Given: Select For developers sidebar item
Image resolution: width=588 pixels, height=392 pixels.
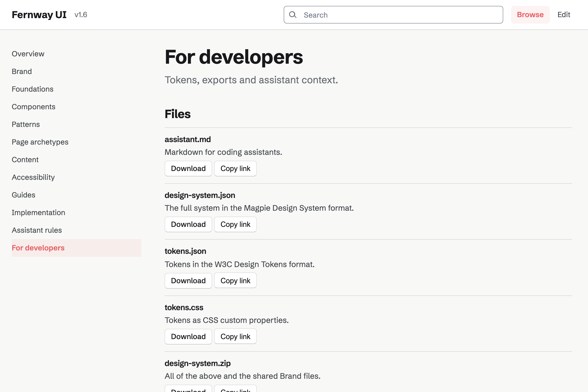Looking at the screenshot, I should 76,248.
